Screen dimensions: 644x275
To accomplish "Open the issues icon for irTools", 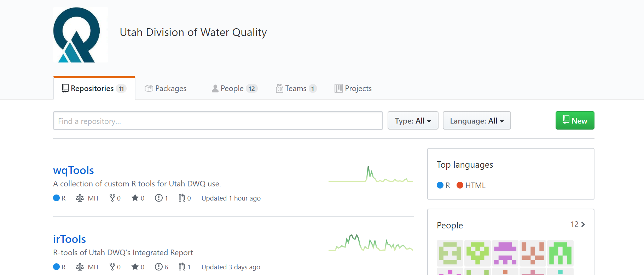I will 159,267.
